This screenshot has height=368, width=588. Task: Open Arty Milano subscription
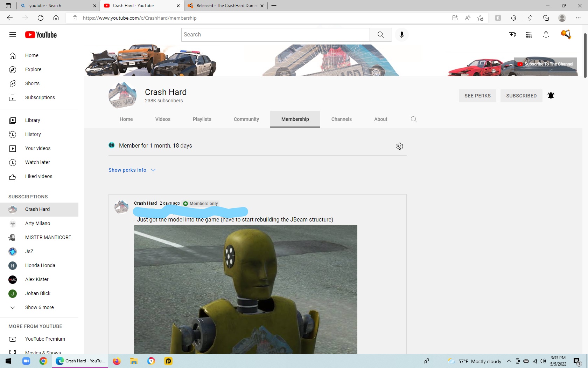pyautogui.click(x=39, y=223)
